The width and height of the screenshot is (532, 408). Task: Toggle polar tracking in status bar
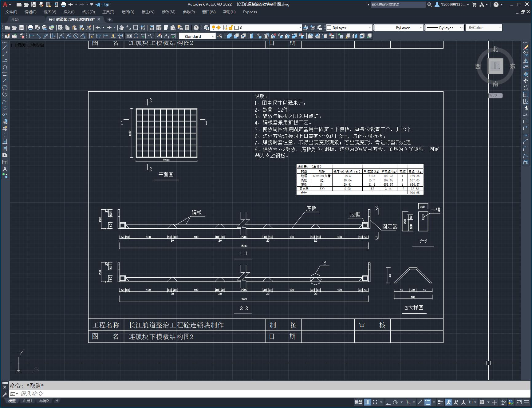pyautogui.click(x=395, y=402)
